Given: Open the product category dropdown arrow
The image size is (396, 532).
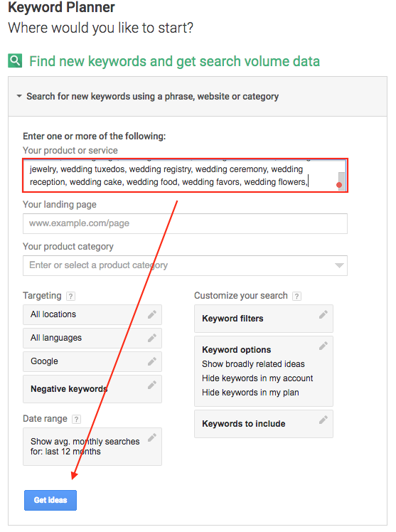Looking at the screenshot, I should point(339,265).
